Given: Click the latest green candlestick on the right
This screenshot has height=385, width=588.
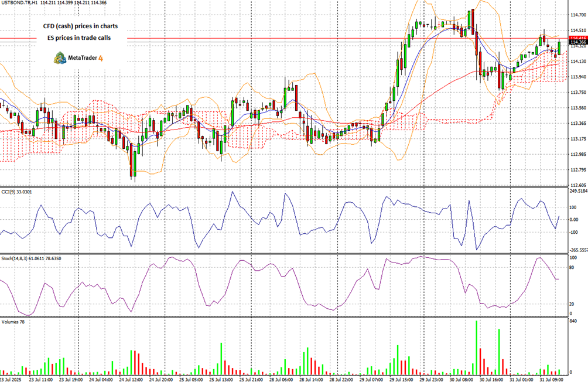Looking at the screenshot, I should click(560, 47).
